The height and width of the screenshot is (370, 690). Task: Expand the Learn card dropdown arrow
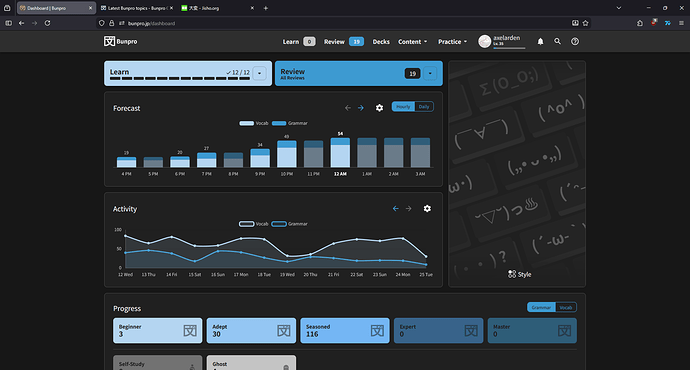260,73
